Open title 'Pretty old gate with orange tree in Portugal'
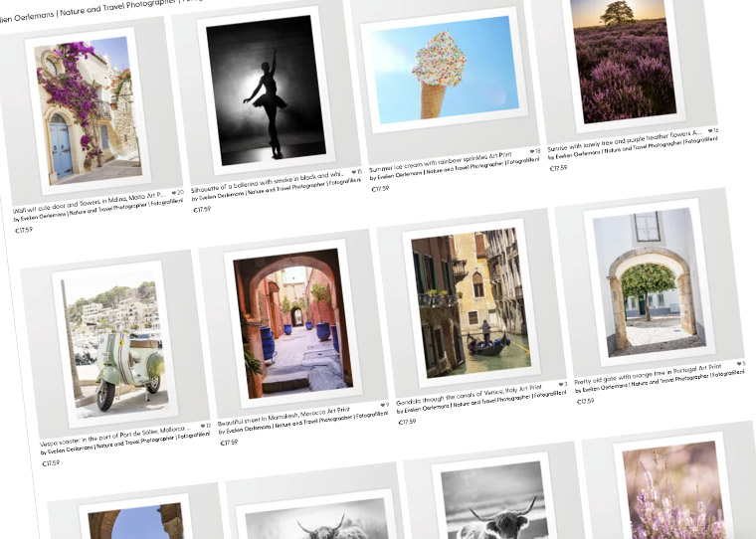This screenshot has width=756, height=539. [x=648, y=375]
